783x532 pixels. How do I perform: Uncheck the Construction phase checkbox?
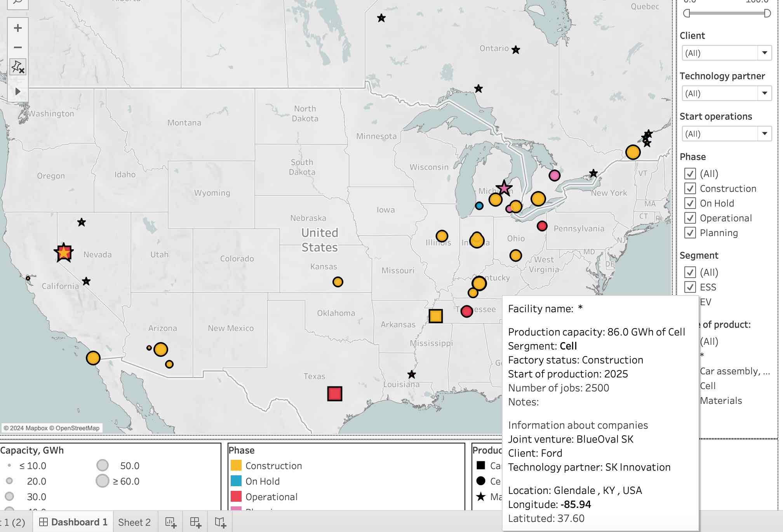point(690,188)
